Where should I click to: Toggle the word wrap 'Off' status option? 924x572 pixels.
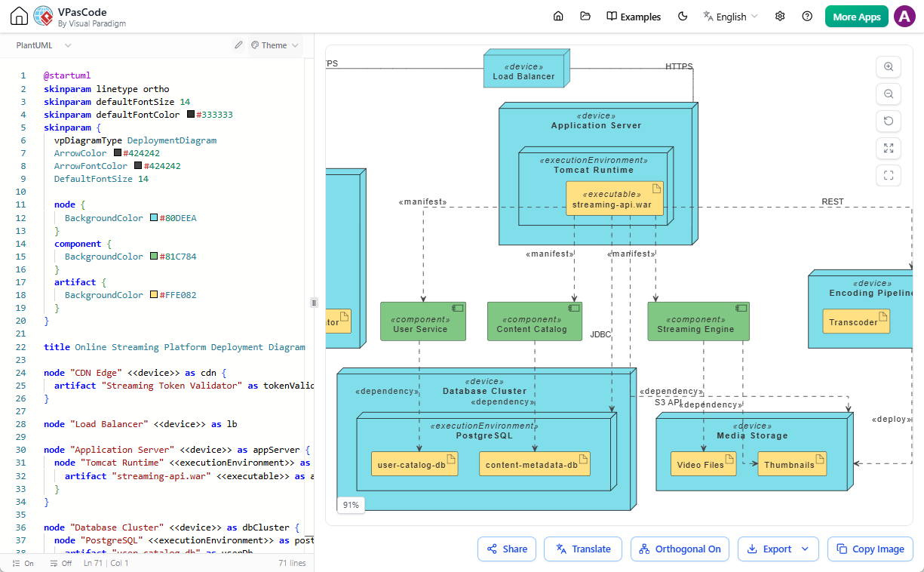61,563
